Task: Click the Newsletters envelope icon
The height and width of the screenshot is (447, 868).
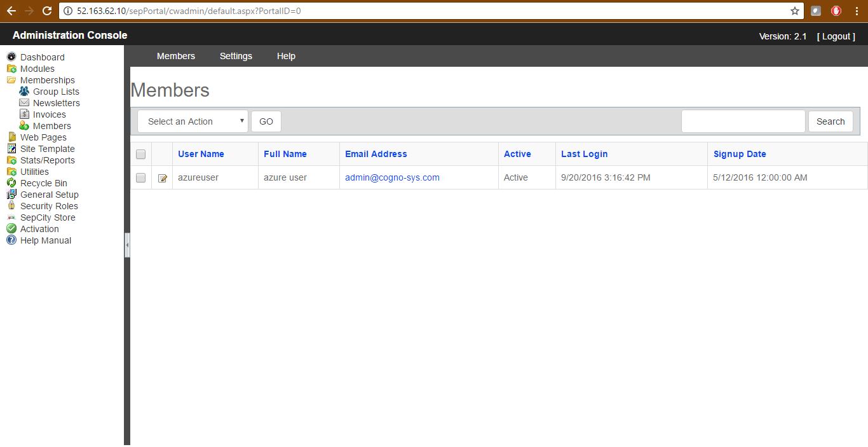Action: click(x=24, y=103)
